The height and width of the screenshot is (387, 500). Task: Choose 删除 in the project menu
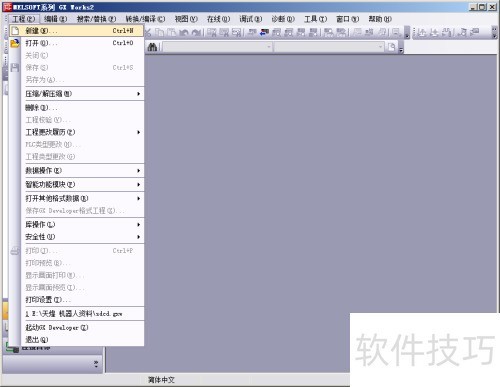point(77,108)
